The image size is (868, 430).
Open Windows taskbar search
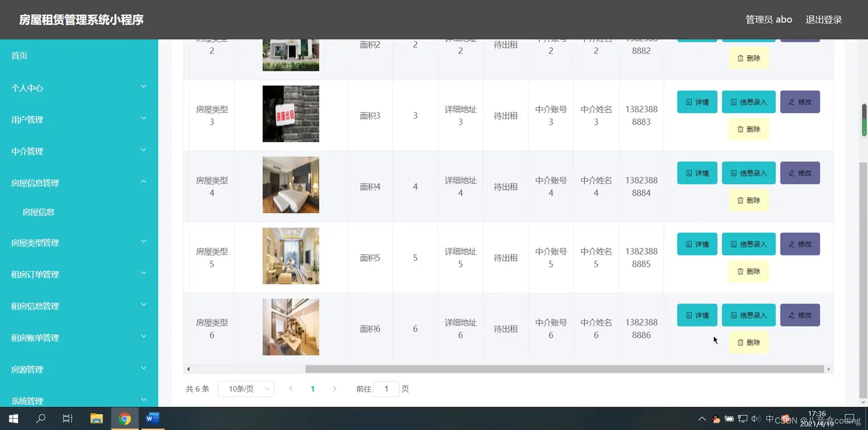[x=40, y=418]
